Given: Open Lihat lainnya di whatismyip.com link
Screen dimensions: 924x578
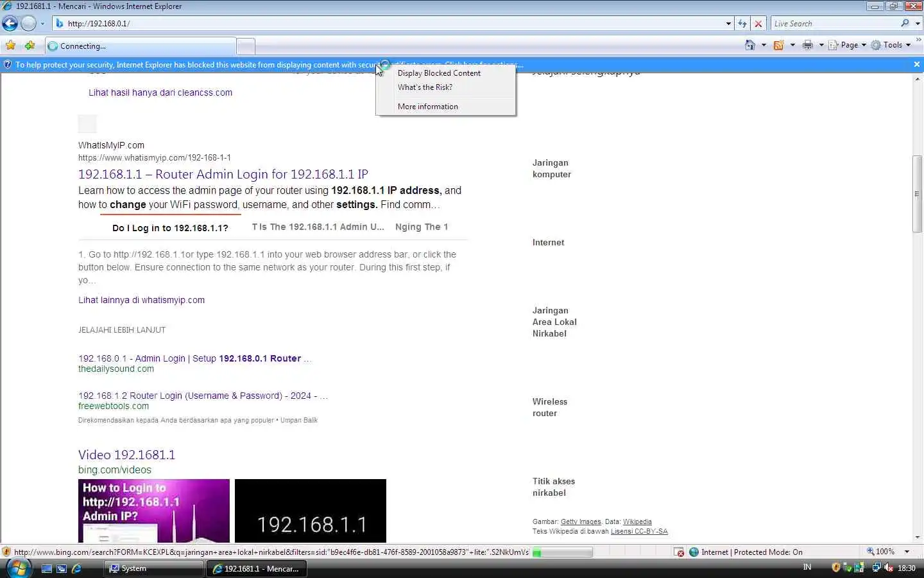Looking at the screenshot, I should pyautogui.click(x=141, y=300).
